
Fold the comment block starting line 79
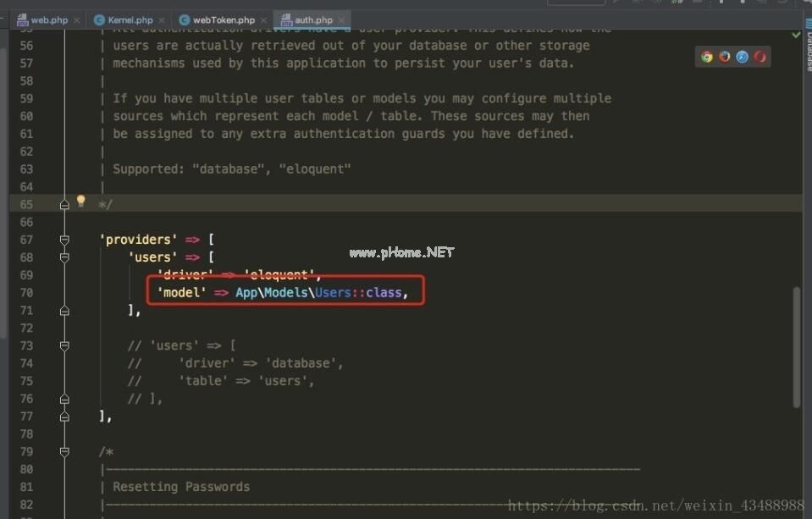point(64,451)
